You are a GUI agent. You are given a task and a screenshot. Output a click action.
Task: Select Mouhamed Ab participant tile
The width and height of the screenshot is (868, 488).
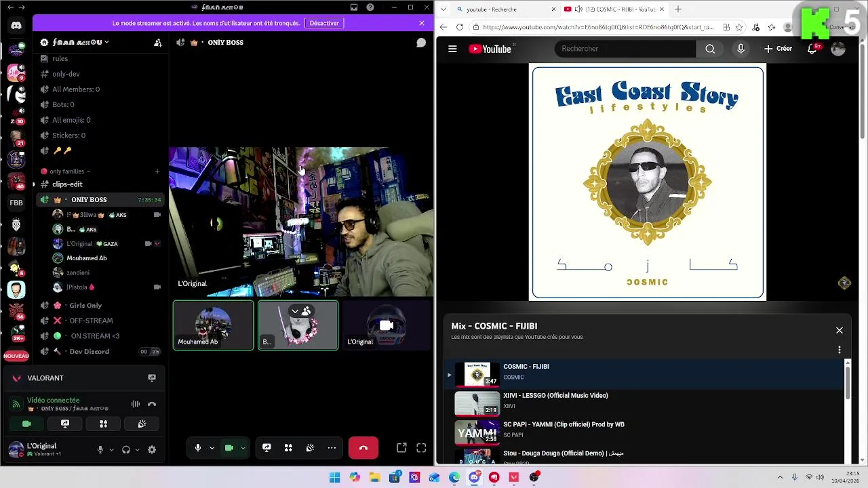tap(213, 325)
